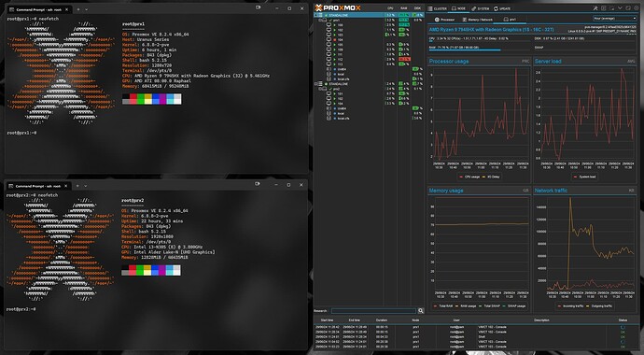Click the Proxmox logo
This screenshot has height=355, width=644.
[338, 7]
